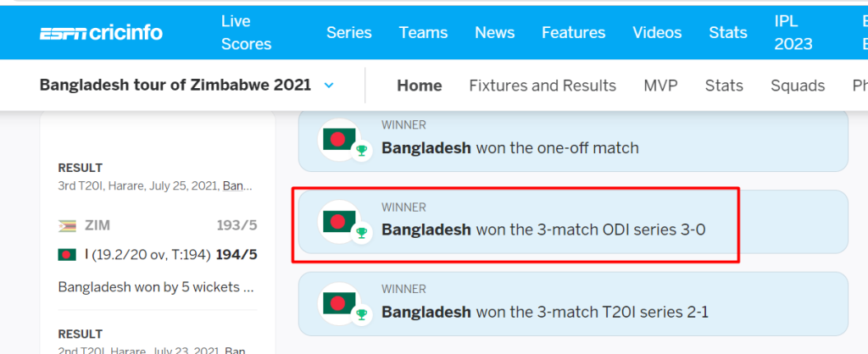Click the small Bangladesh flag beside 194/5 score
This screenshot has height=354, width=868.
[x=67, y=254]
